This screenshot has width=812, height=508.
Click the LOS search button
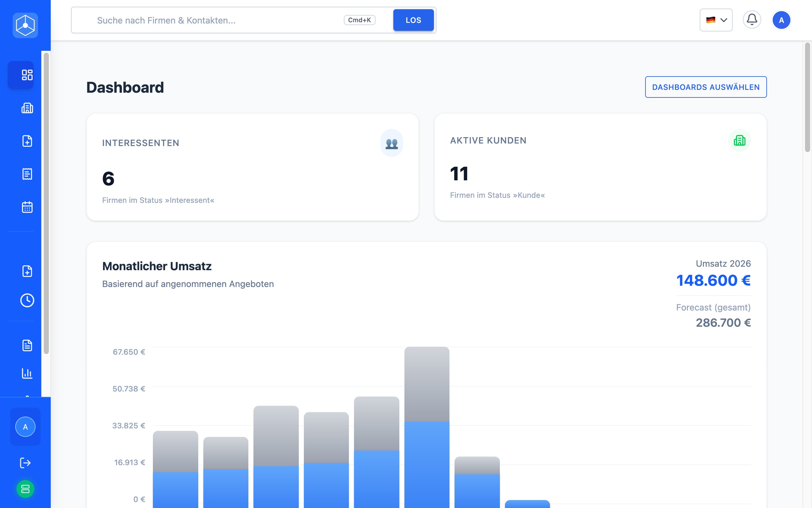click(413, 20)
